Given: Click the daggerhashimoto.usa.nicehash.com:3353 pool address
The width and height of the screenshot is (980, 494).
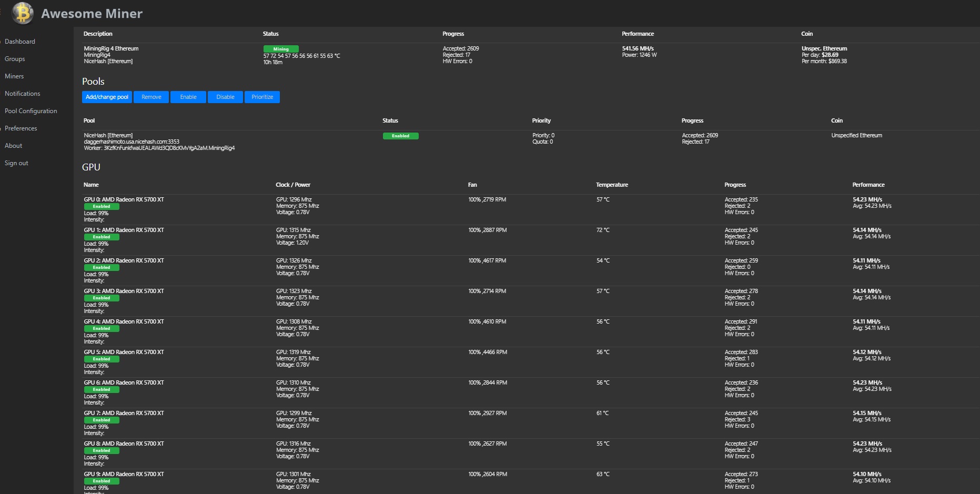Looking at the screenshot, I should click(x=132, y=142).
